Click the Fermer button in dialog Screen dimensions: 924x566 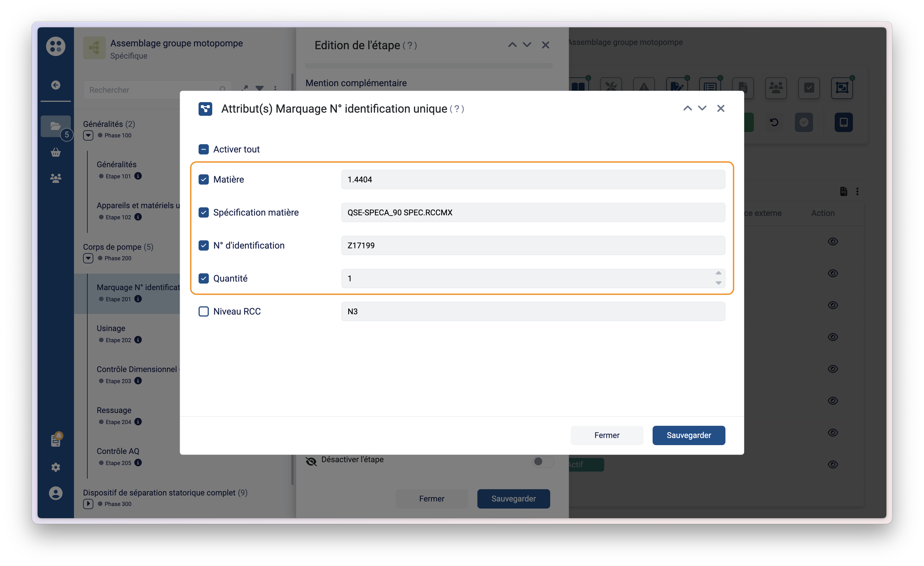click(607, 435)
